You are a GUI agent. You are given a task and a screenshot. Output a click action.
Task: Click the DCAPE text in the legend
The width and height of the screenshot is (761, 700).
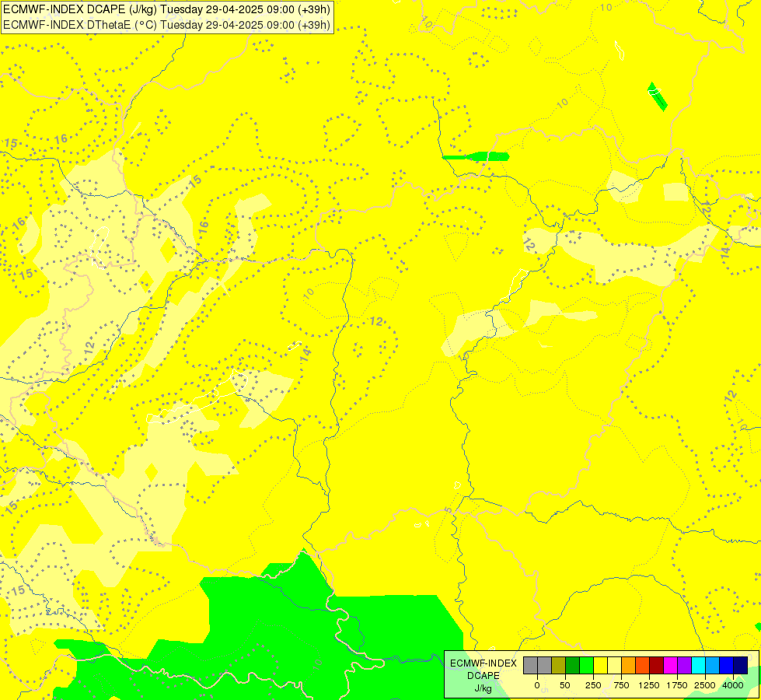pyautogui.click(x=483, y=676)
